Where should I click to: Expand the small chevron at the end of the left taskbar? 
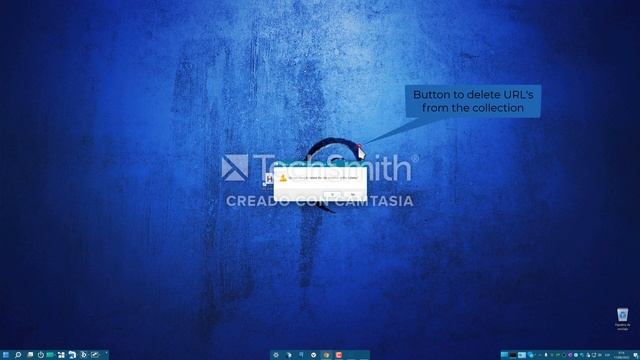(x=107, y=353)
